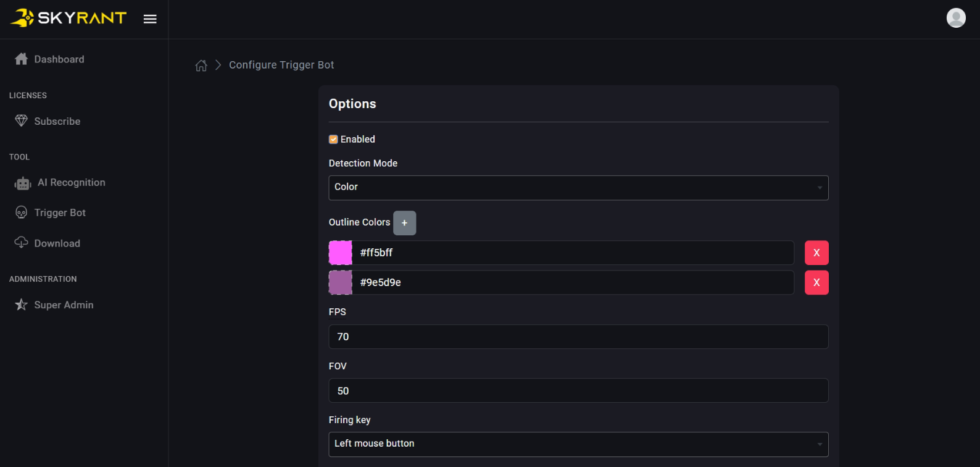Click the Download cloud icon

tap(22, 243)
